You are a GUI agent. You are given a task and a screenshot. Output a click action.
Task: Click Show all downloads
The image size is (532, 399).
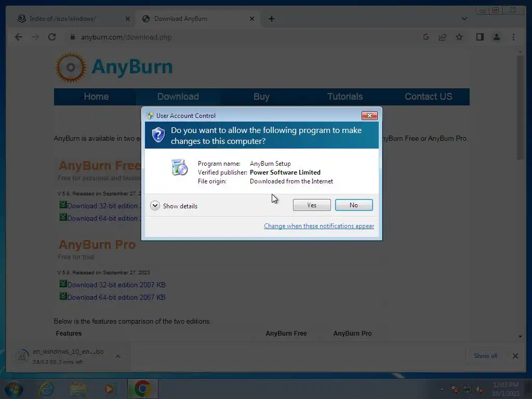pos(486,355)
